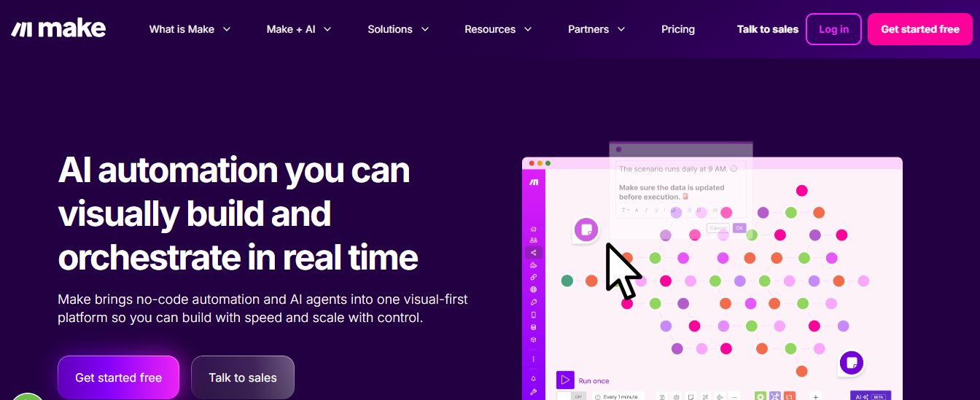Click OK in the note popup
Image resolution: width=980 pixels, height=400 pixels.
(739, 228)
